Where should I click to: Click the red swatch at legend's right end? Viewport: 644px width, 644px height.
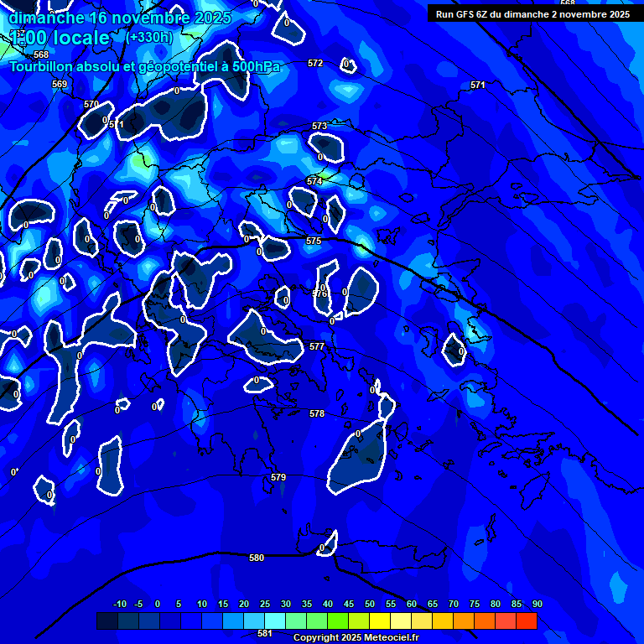(526, 621)
